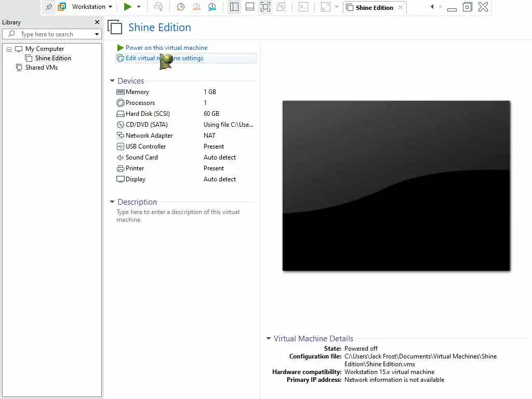532x399 pixels.
Task: Open the power options dropdown arrow
Action: click(138, 7)
